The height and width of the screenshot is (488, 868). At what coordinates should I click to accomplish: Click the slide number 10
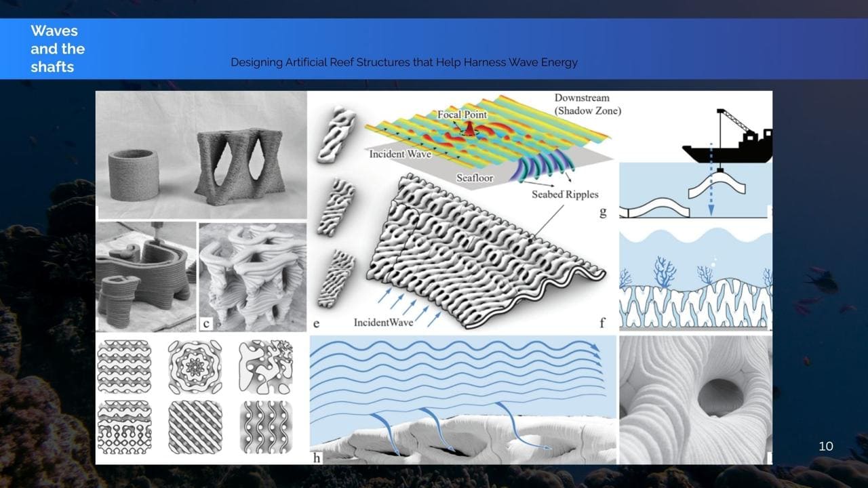point(825,446)
